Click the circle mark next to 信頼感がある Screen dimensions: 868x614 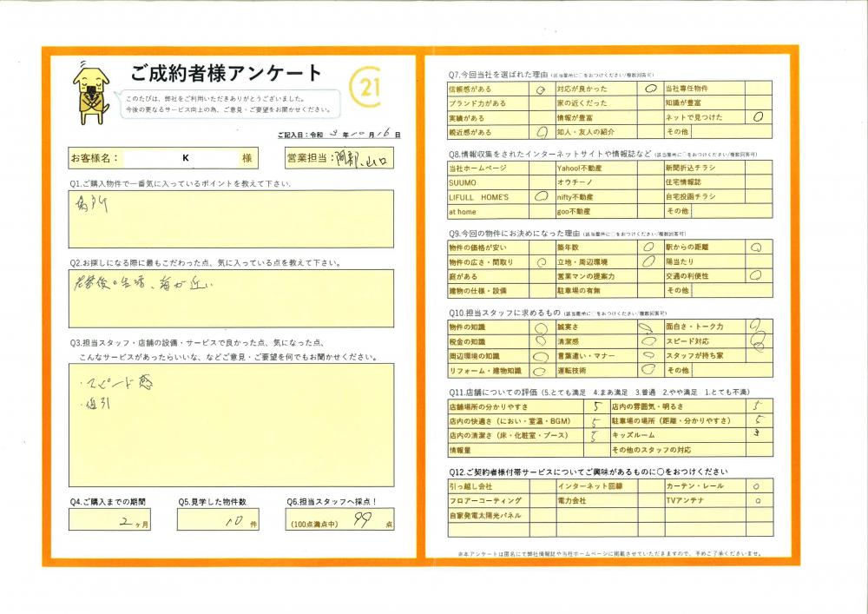tap(541, 89)
